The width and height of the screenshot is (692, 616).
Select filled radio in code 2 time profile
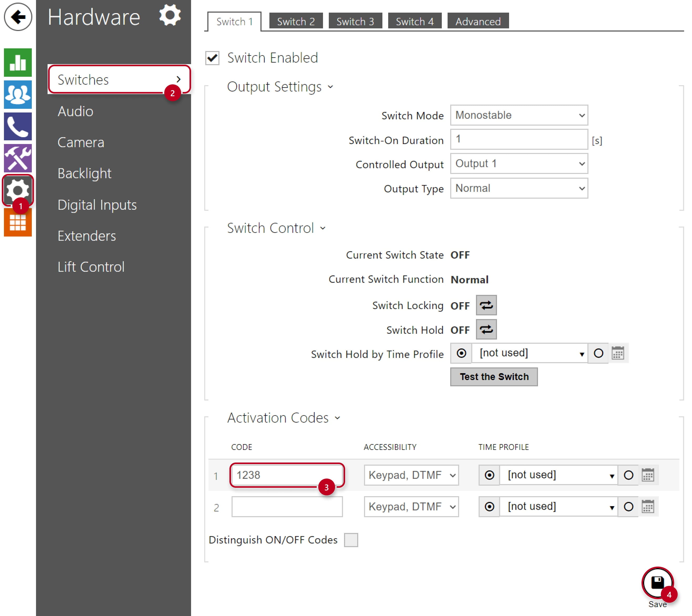pos(489,506)
